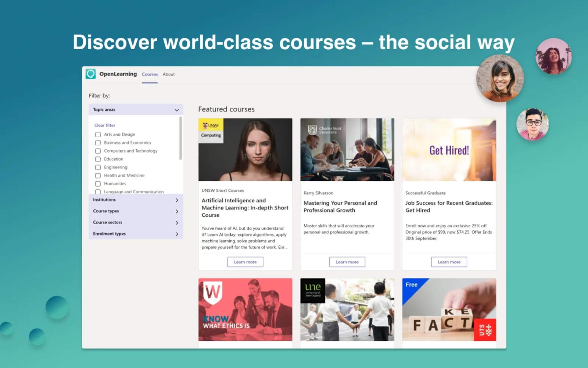The image size is (588, 368).
Task: Click Learn more for Artificial Intelligence course
Action: [x=245, y=262]
